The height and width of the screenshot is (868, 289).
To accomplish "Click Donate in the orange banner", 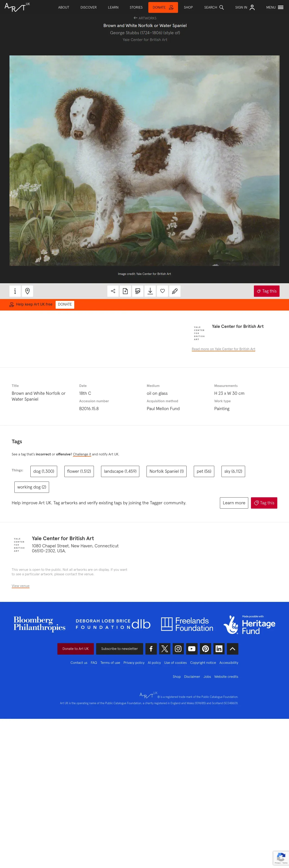I will 65,305.
